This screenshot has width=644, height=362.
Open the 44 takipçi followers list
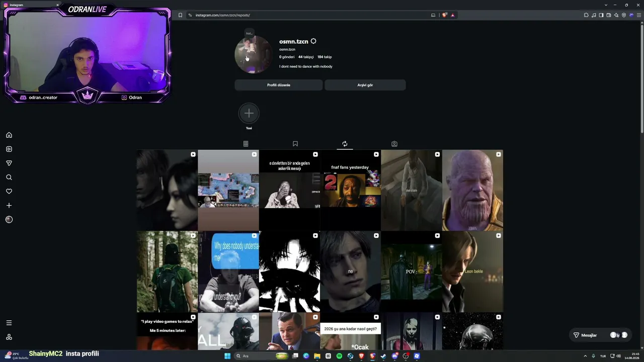306,57
